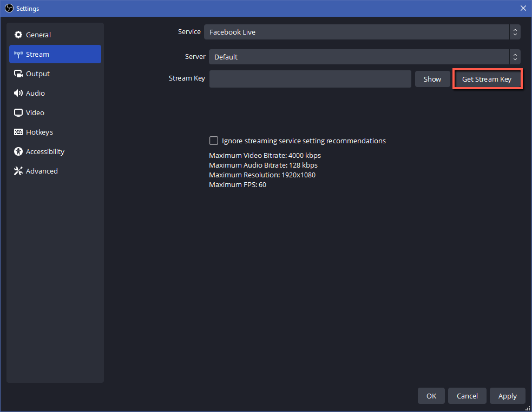The image size is (532, 412).
Task: Click the Server label
Action: 195,57
